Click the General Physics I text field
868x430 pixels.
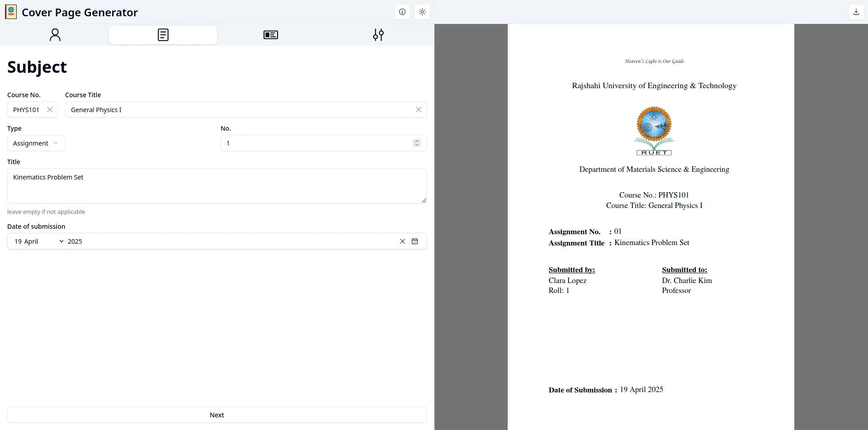click(240, 110)
